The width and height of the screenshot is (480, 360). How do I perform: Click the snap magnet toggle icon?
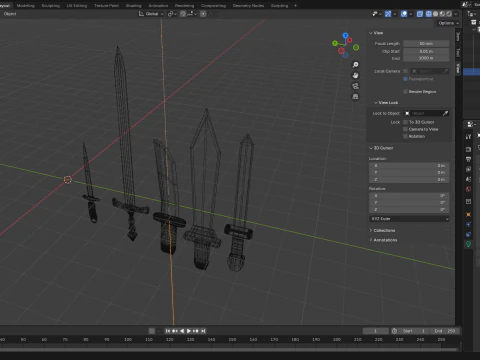click(183, 14)
